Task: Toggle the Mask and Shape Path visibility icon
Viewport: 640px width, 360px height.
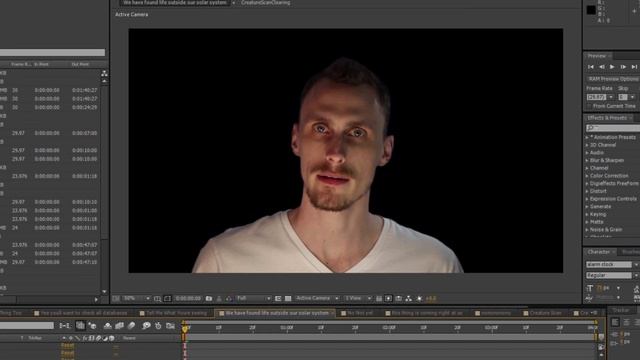Action: 167,299
